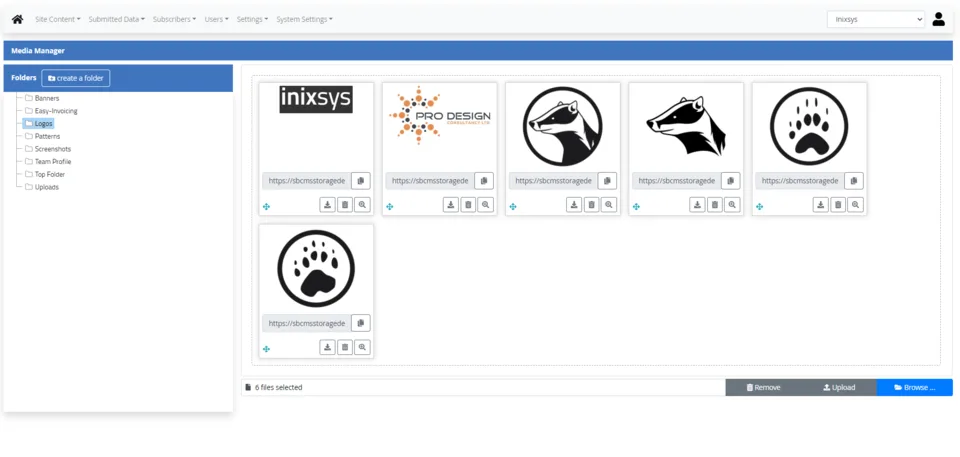Screen dimensions: 960x457
Task: Zoom preview of Pro Design logo
Action: tap(486, 205)
